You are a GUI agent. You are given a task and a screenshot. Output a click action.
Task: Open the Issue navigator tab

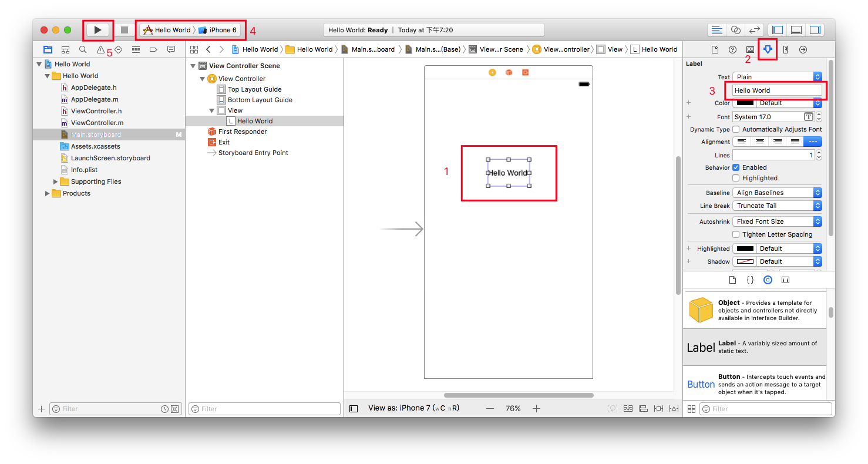tap(100, 49)
